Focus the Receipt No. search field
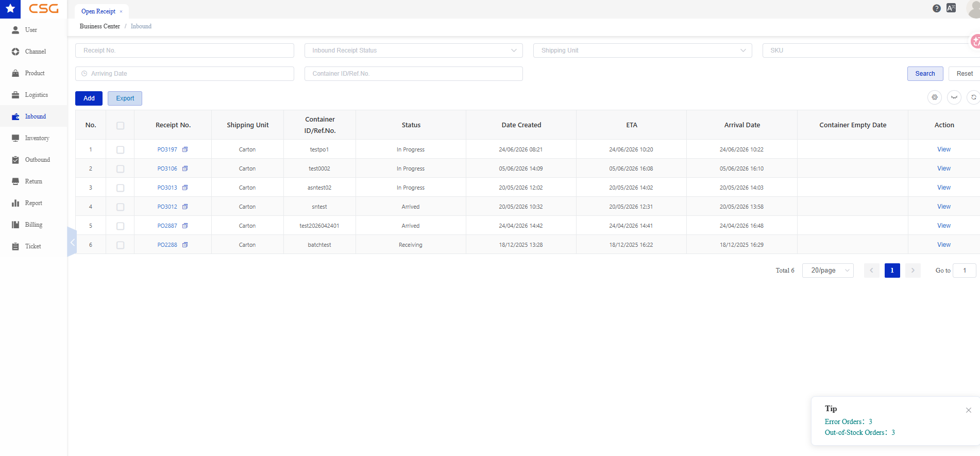The height and width of the screenshot is (456, 980). click(184, 50)
